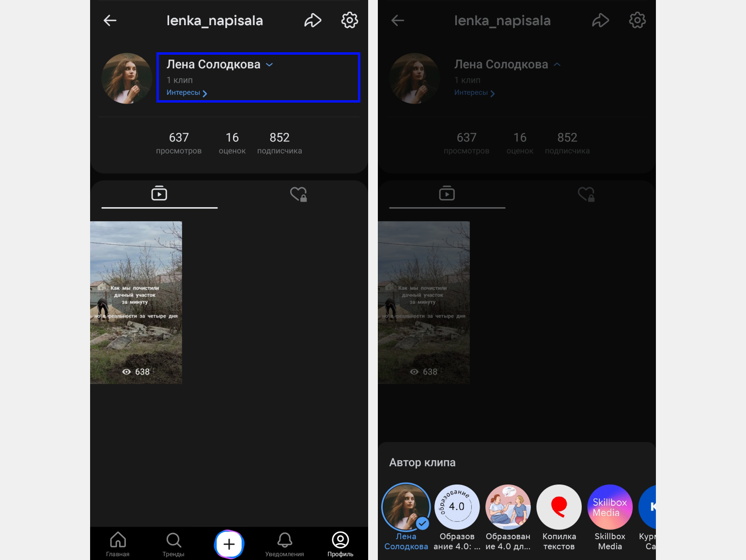The image size is (746, 560).
Task: Tap the eye icon with 638 views, undimmed screen
Action: (x=127, y=372)
